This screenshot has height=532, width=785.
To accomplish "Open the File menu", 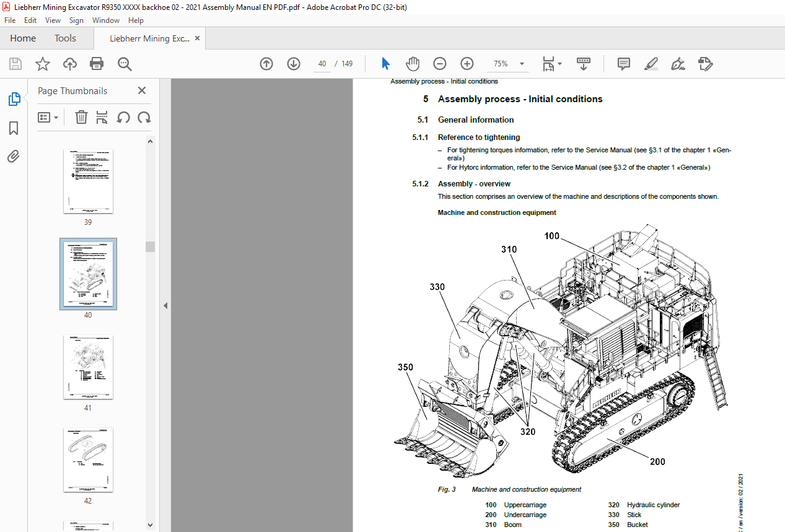I will tap(10, 20).
